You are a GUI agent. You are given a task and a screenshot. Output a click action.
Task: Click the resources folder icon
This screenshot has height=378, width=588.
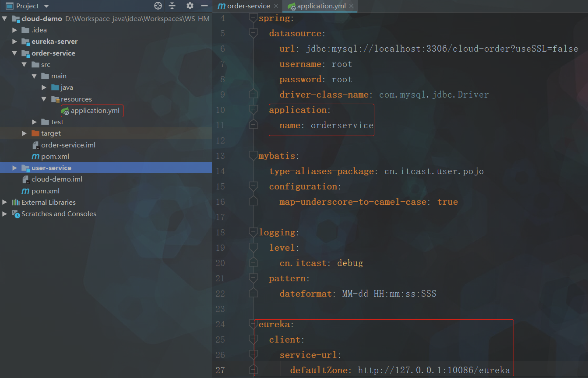click(x=55, y=99)
